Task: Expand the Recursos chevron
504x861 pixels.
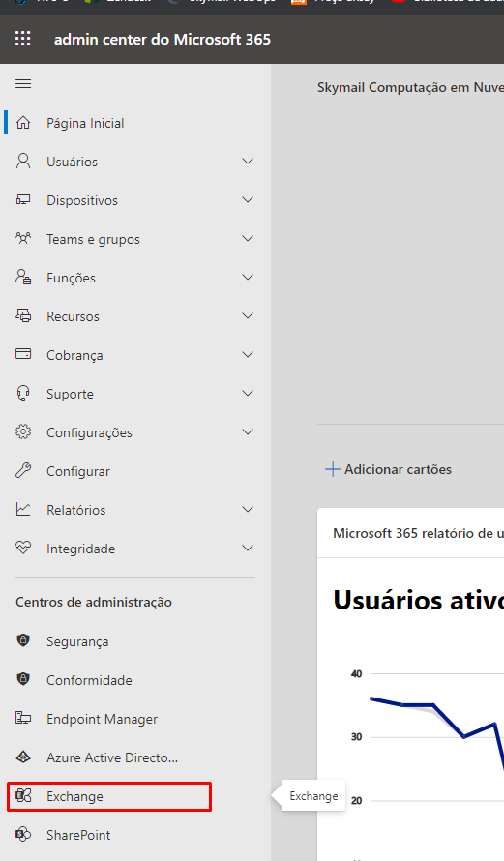Action: coord(249,315)
